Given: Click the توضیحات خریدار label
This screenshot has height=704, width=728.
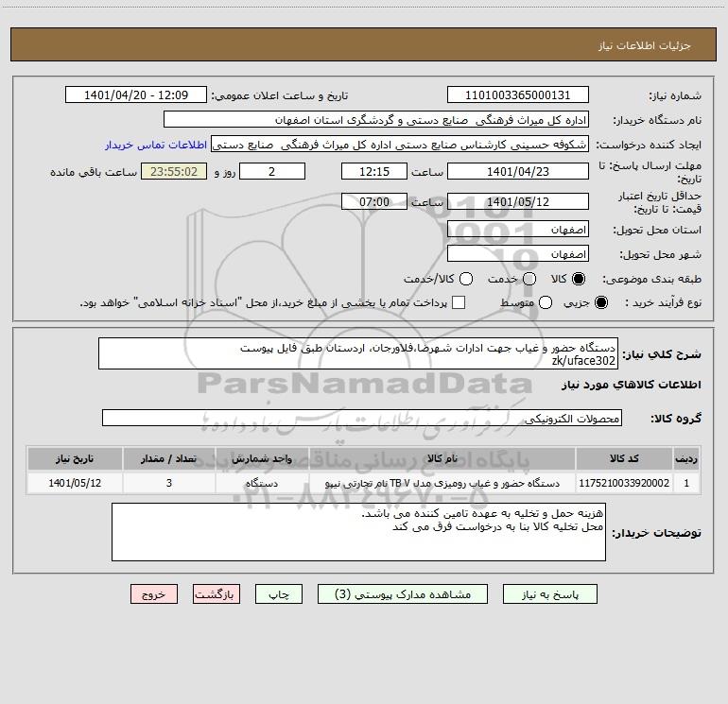Looking at the screenshot, I should click(656, 533).
